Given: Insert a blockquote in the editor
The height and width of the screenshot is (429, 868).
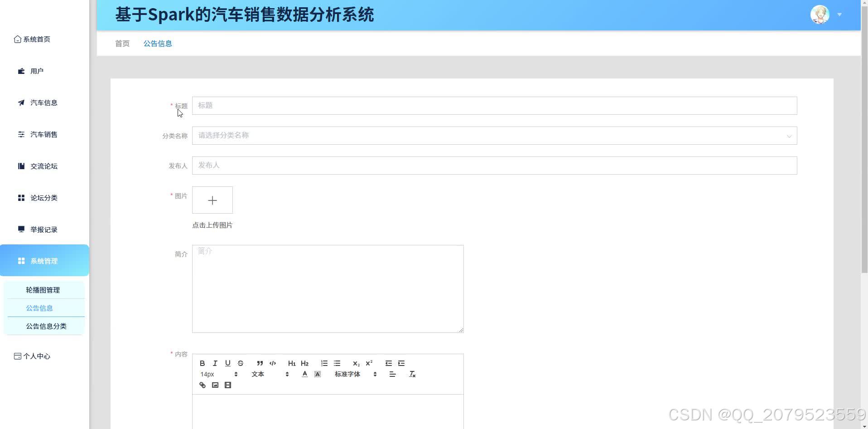Looking at the screenshot, I should [260, 363].
